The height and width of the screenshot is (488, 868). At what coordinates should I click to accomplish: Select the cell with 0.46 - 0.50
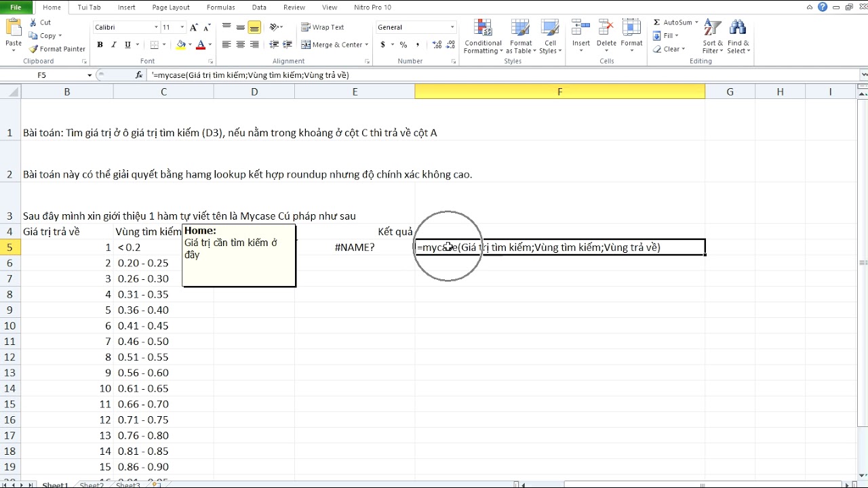tap(163, 341)
